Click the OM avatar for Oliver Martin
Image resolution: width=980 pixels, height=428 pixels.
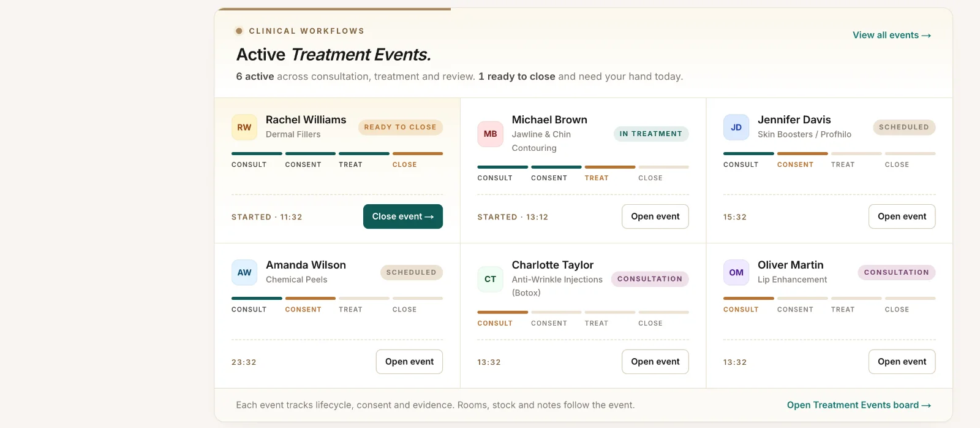[736, 272]
